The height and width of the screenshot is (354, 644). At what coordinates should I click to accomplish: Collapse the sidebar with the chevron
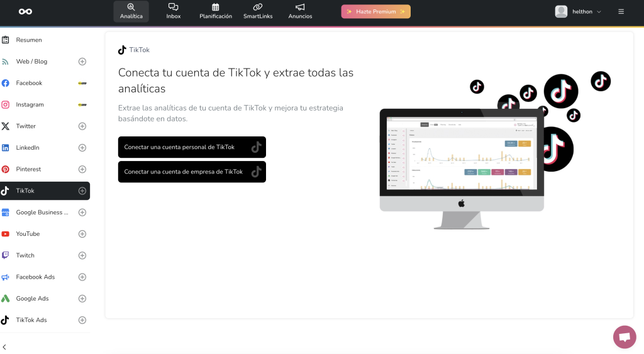(x=4, y=347)
